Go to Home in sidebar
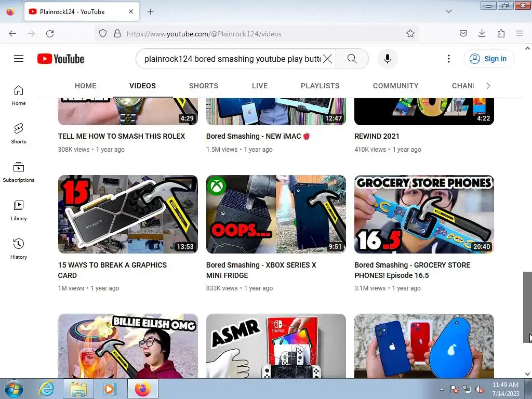Viewport: 532px width, 399px height. pyautogui.click(x=19, y=96)
